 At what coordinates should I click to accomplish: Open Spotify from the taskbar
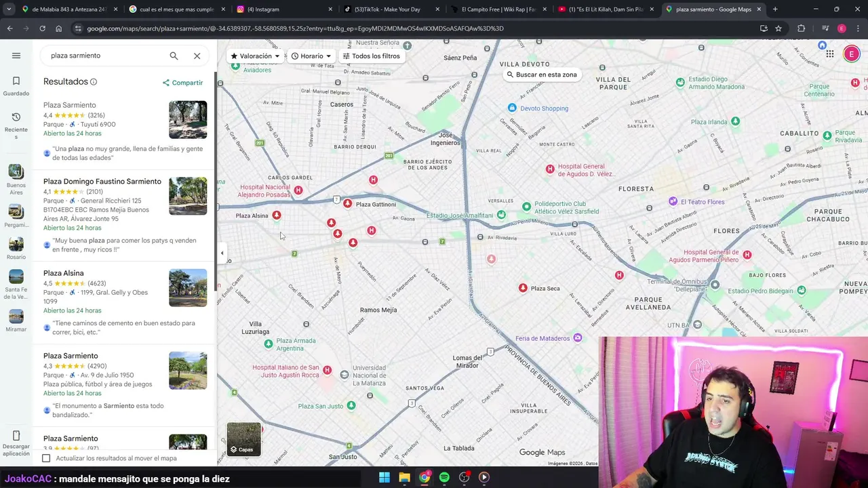pyautogui.click(x=444, y=477)
